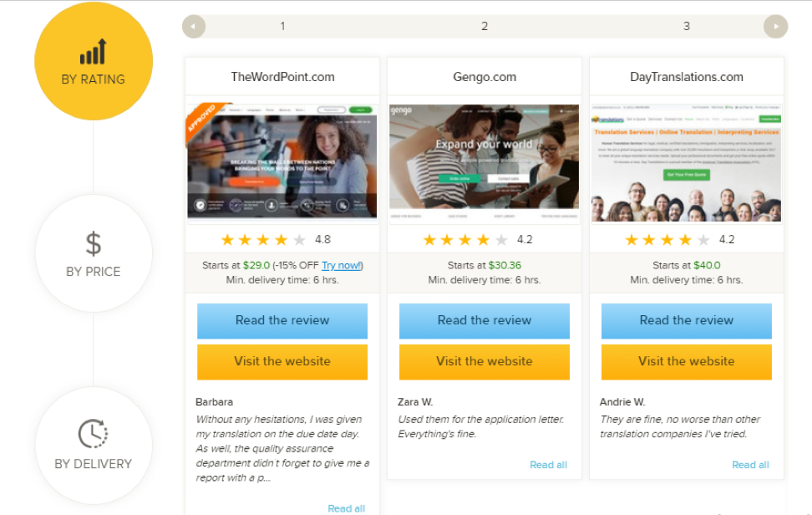Click reviewer name Zara W.
The height and width of the screenshot is (515, 812).
[x=415, y=402]
